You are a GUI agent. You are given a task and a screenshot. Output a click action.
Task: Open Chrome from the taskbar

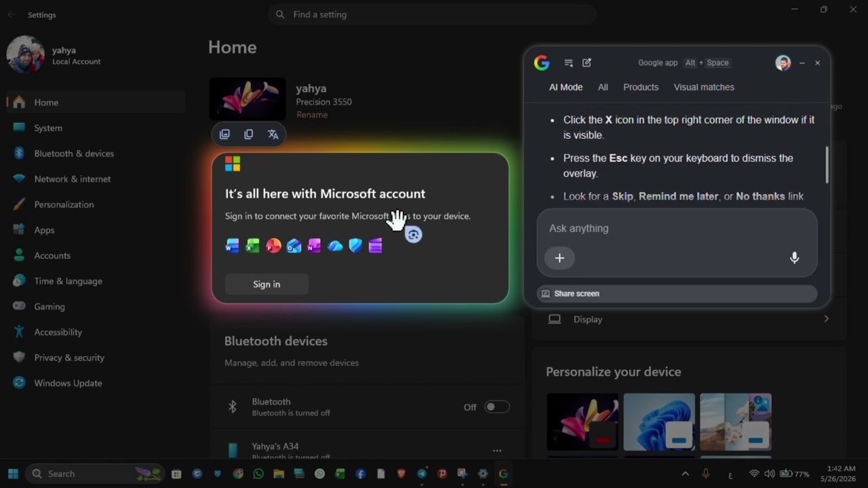(x=238, y=474)
